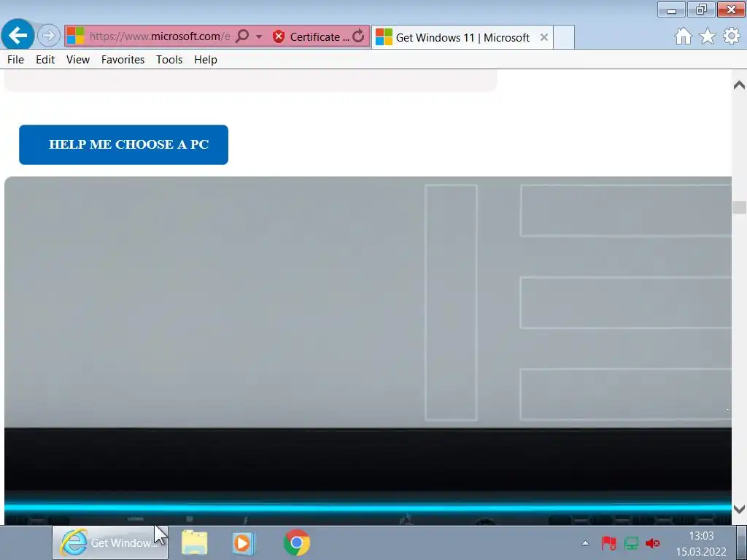Viewport: 747px width, 560px height.
Task: Open the Edit menu
Action: coord(45,60)
